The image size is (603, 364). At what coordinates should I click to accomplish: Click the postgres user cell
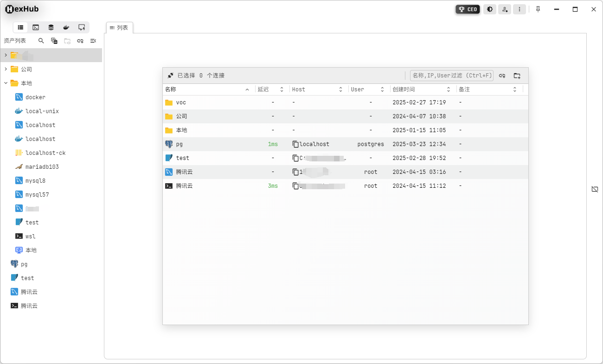tap(371, 144)
